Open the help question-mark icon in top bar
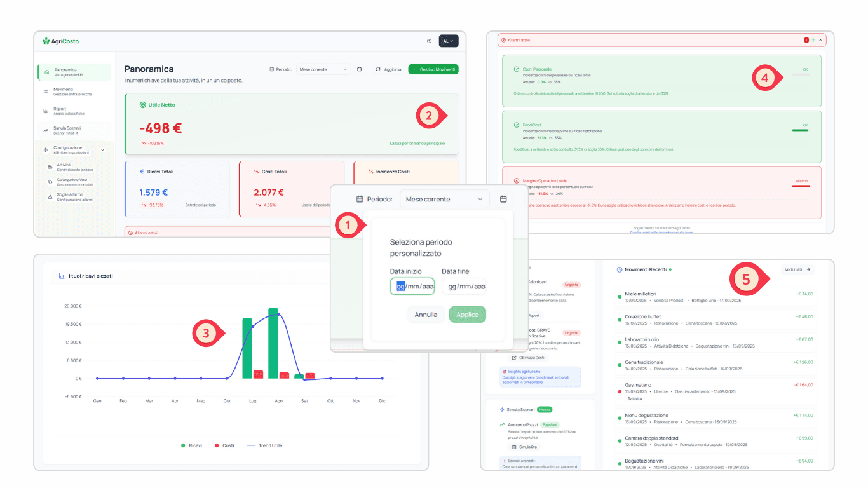 point(429,41)
